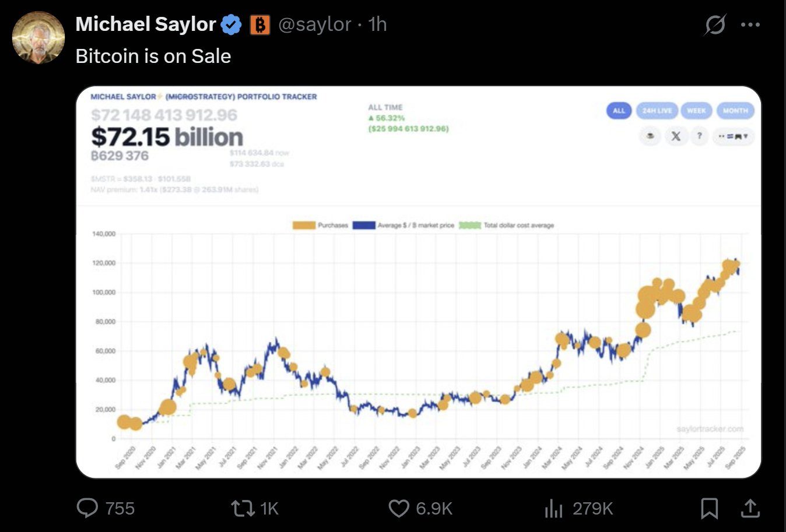Screen dimensions: 786x532
Task: Open view analytics via the bar chart icon
Action: tap(553, 508)
